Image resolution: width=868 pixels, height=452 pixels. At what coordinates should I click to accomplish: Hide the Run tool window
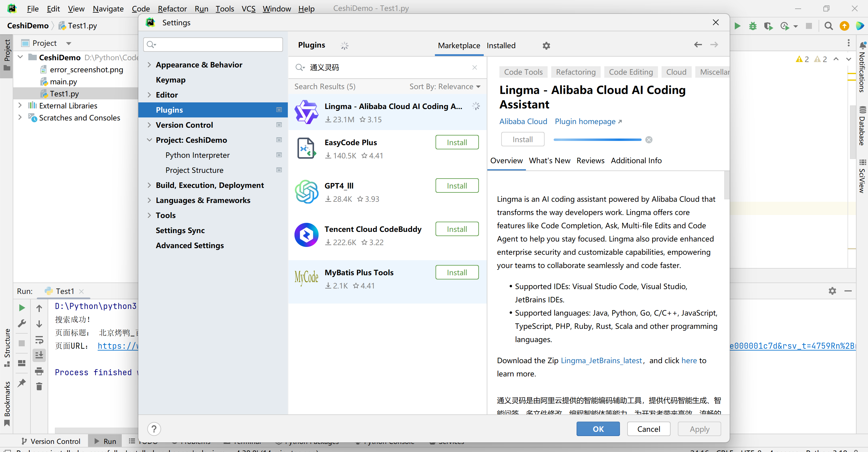848,291
